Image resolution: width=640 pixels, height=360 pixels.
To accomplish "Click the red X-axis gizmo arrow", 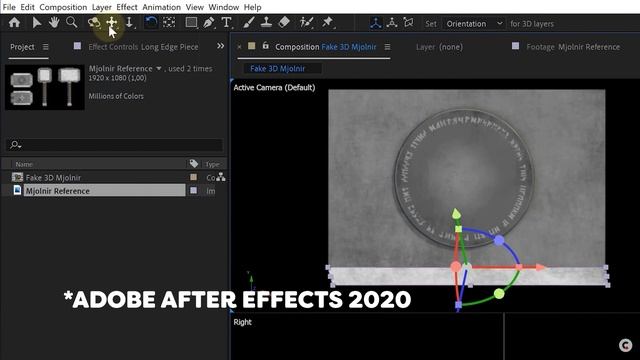I will (541, 267).
